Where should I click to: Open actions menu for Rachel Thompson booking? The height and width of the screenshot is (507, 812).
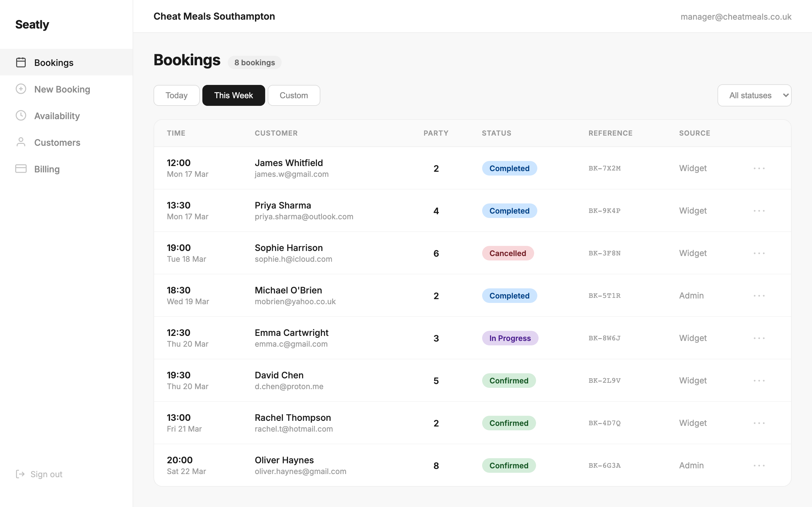(759, 423)
